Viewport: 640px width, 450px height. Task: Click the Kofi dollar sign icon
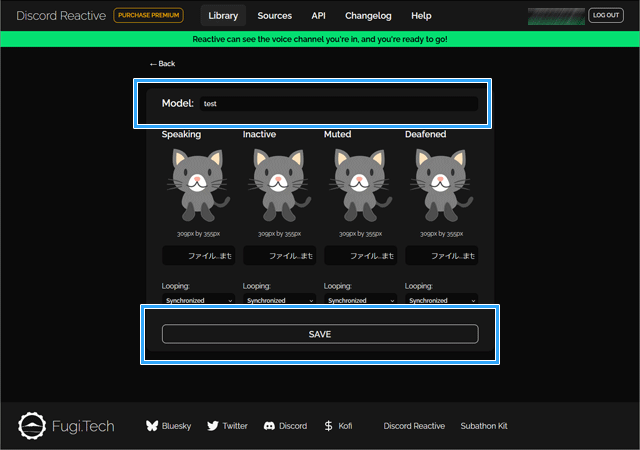point(329,426)
